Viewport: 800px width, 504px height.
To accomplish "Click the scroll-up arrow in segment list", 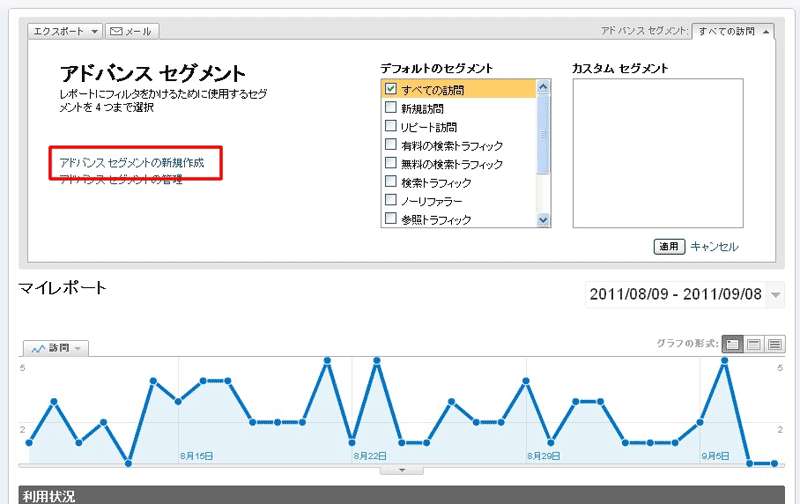I will [x=544, y=88].
